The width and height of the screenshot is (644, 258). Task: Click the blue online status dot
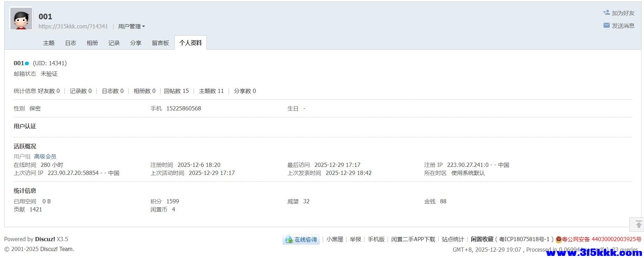(27, 63)
